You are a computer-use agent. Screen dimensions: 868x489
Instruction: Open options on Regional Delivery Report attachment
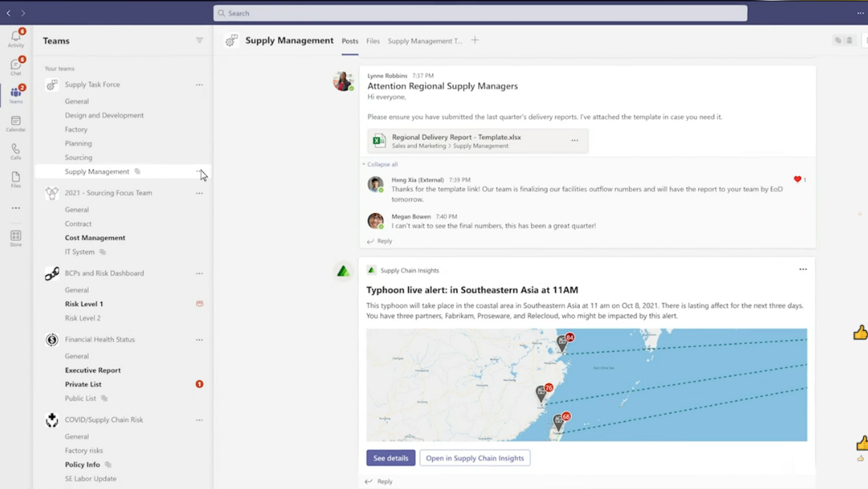[574, 140]
